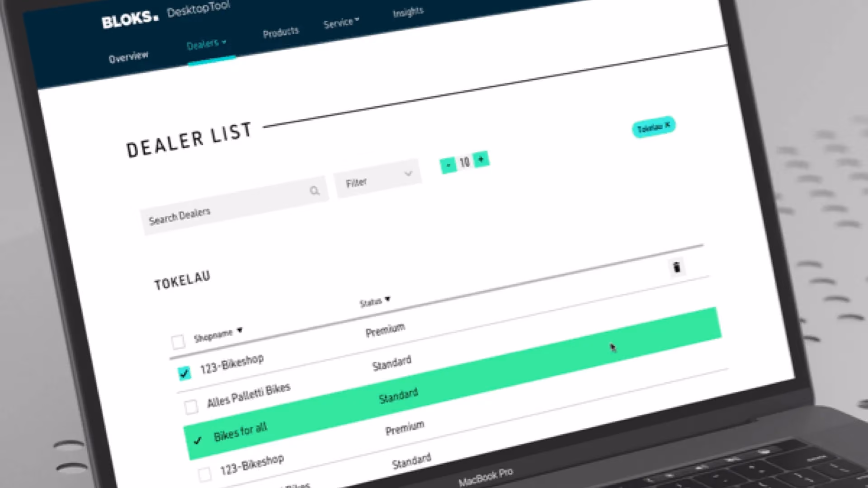
Task: Click the DesktopTool label by the logo
Action: [x=198, y=9]
